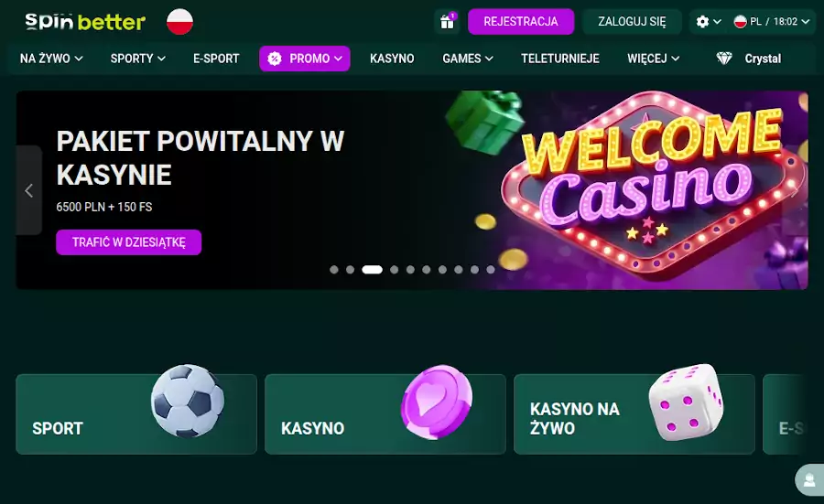Open the KASYNO purple chip tile
The height and width of the screenshot is (504, 824).
pyautogui.click(x=385, y=414)
